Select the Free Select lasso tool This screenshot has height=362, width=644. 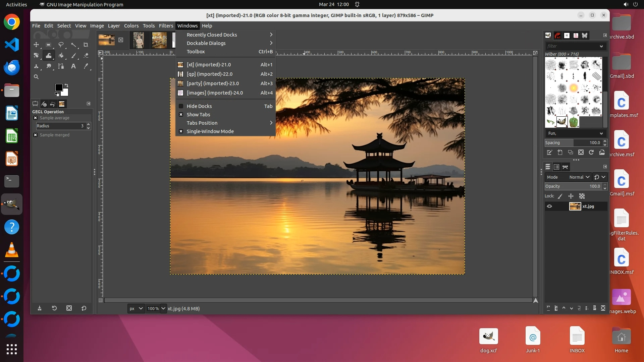pos(61,45)
